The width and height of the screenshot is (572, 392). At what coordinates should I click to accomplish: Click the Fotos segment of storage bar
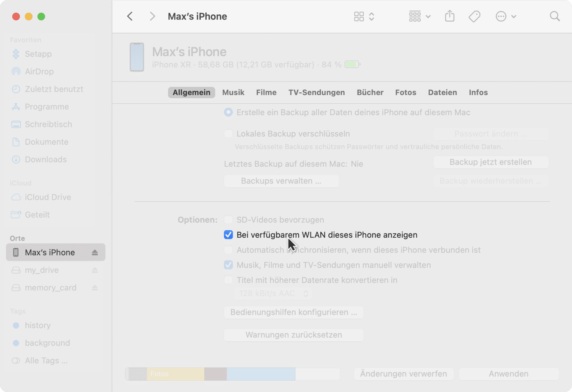[176, 374]
